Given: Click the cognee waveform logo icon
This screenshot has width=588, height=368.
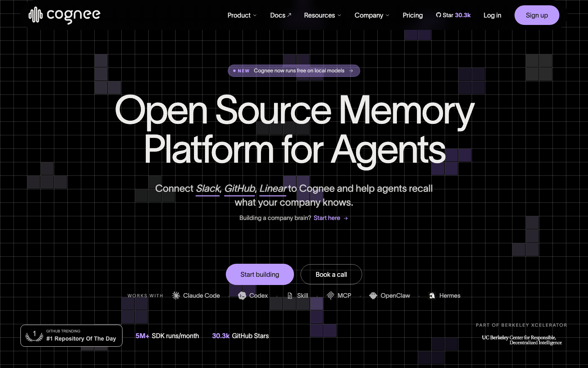Looking at the screenshot, I should point(36,15).
